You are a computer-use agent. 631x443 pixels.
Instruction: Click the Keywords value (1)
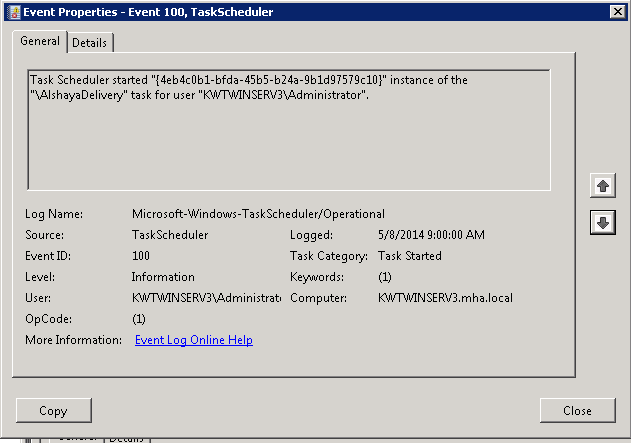coord(385,277)
